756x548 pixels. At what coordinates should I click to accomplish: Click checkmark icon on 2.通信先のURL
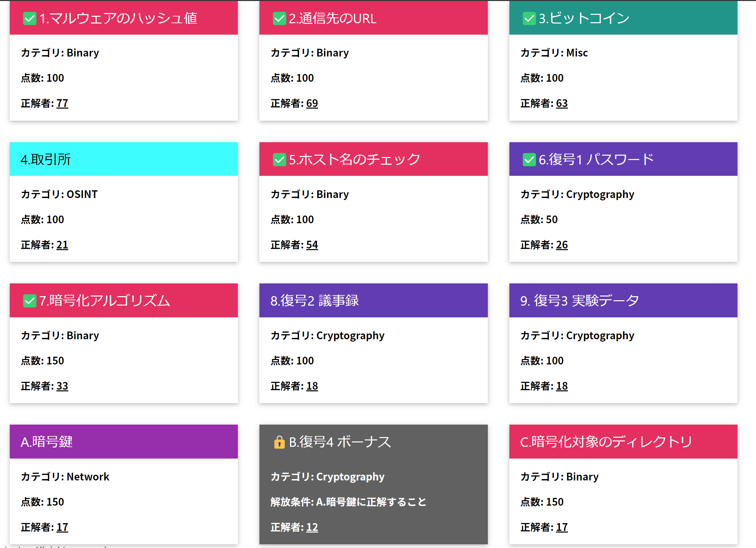pyautogui.click(x=279, y=18)
